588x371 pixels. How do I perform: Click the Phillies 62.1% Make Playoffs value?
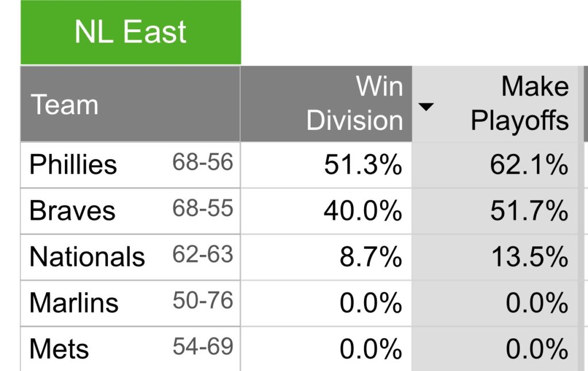(529, 165)
